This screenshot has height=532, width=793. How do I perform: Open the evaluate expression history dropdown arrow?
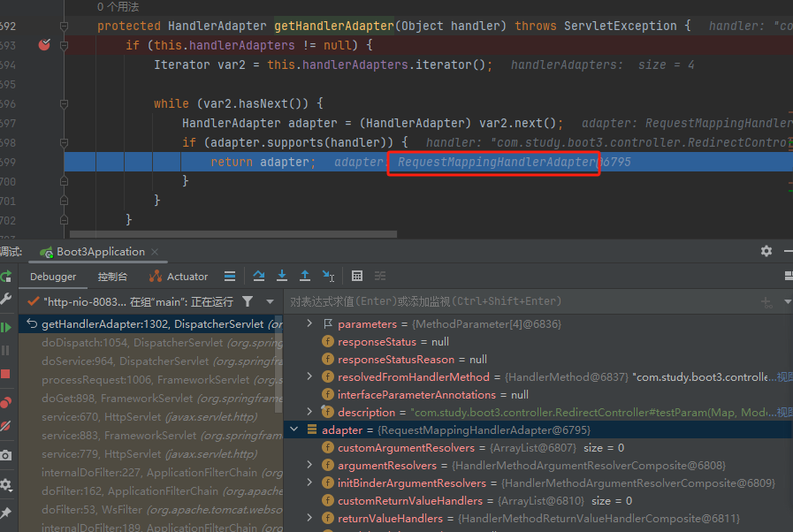point(788,302)
